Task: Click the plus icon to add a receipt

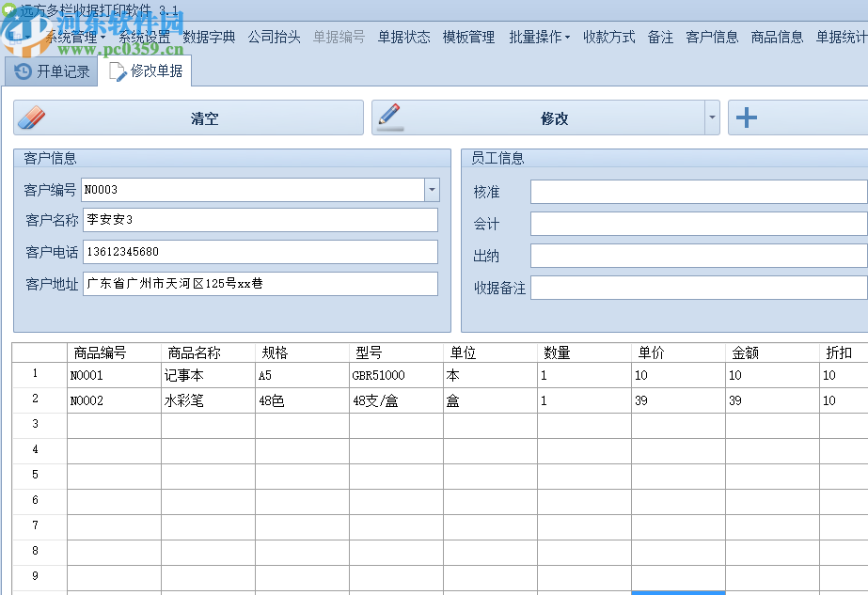Action: pyautogui.click(x=748, y=117)
